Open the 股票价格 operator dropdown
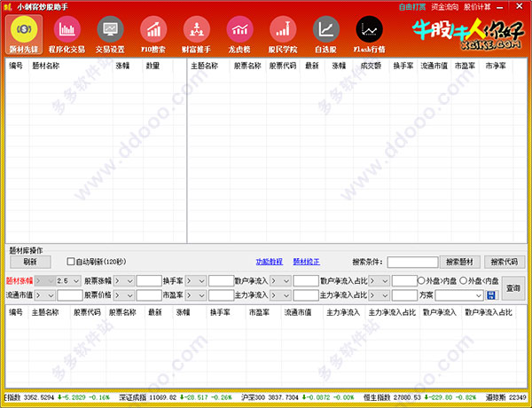 tap(124, 295)
